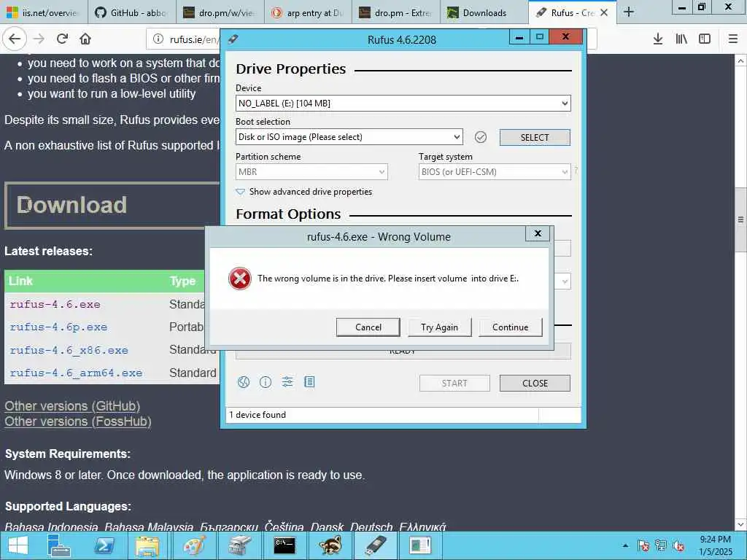This screenshot has width=747, height=560.
Task: Click the rufus-4.6_x86.exe download link
Action: pos(69,350)
